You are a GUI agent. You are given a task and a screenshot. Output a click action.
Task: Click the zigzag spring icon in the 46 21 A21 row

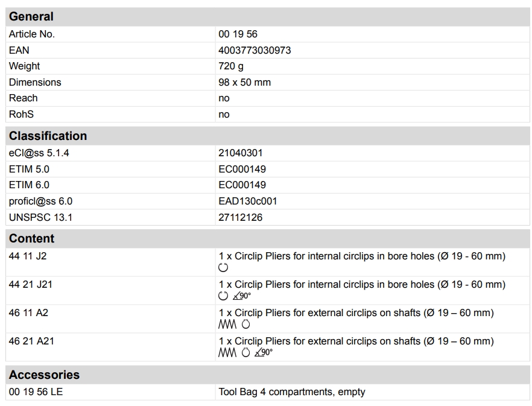tap(227, 353)
